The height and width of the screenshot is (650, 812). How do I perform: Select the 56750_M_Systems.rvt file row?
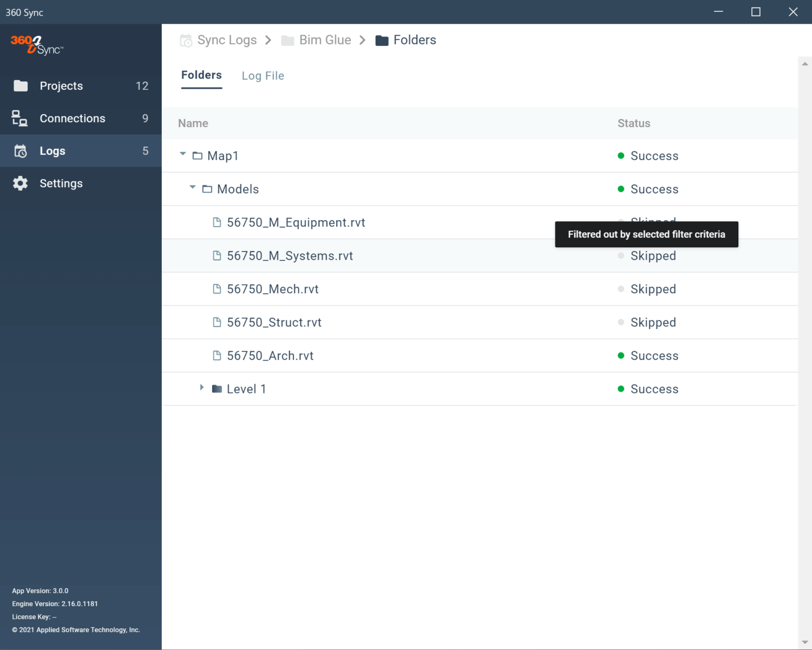point(290,256)
